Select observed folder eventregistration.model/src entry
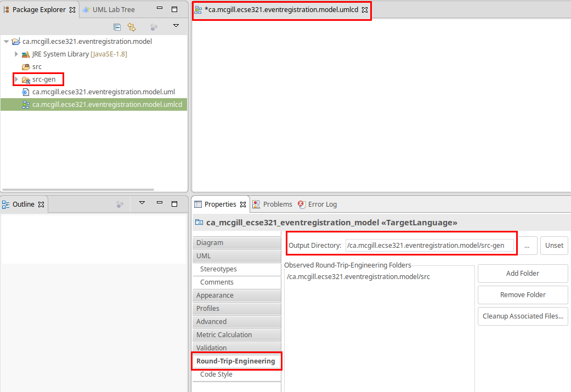Viewport: 571px width, 392px height. [x=358, y=277]
